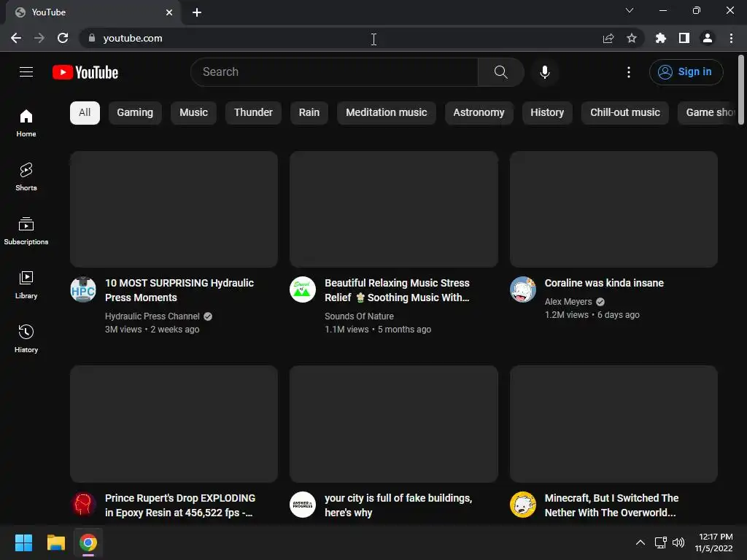747x560 pixels.
Task: Click the page vertical scrollbar
Action: (741, 90)
